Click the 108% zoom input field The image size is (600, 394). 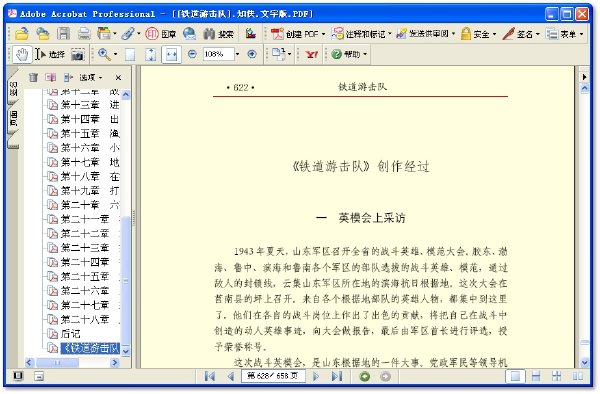coord(218,54)
